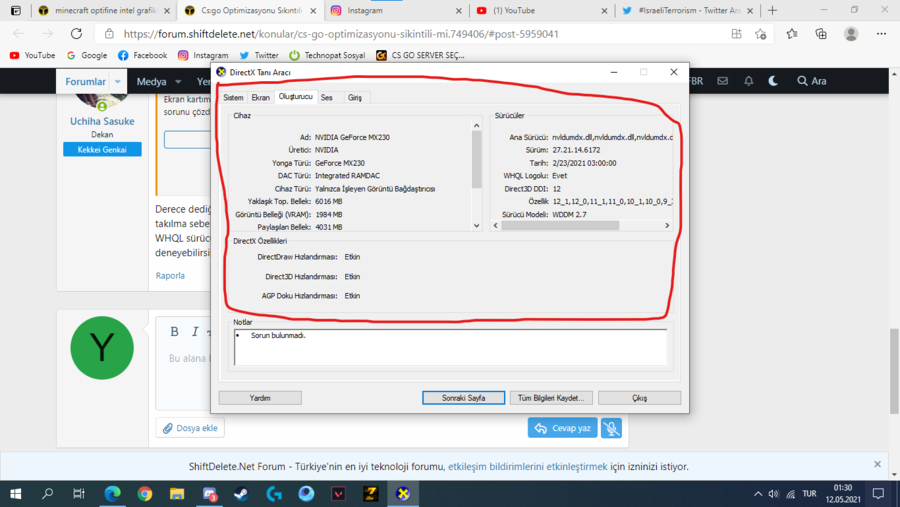Open Uchiha Sasuke user profile
The image size is (900, 507).
click(102, 121)
